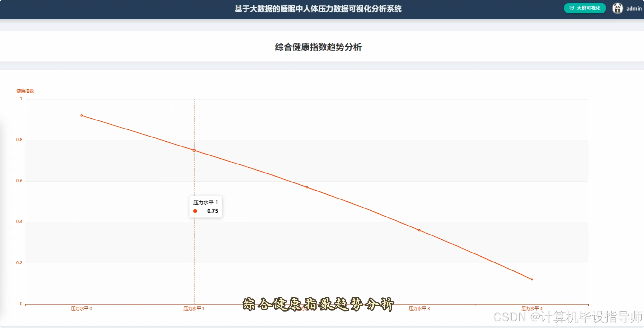Click the panda admin avatar icon
The image size is (644, 328).
[x=617, y=8]
